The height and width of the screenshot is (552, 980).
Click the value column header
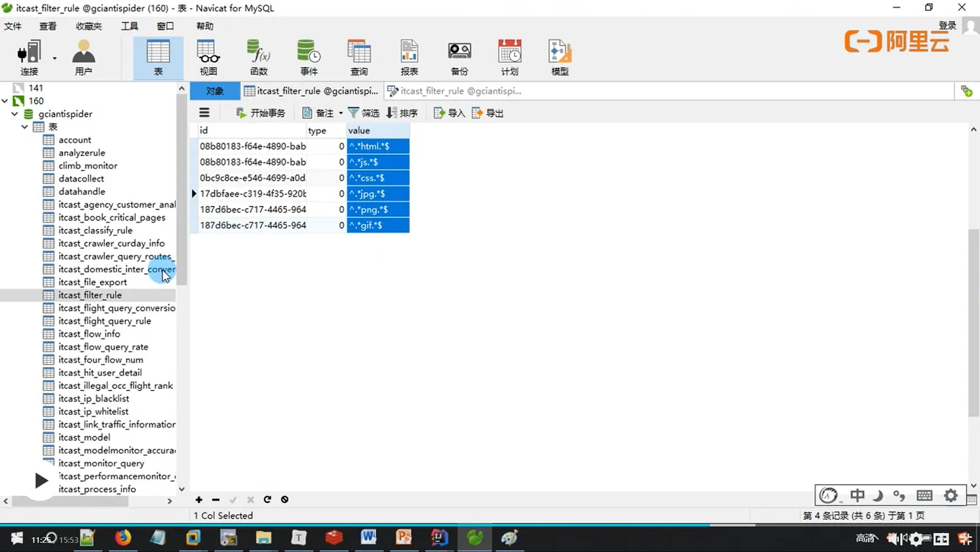pyautogui.click(x=378, y=130)
